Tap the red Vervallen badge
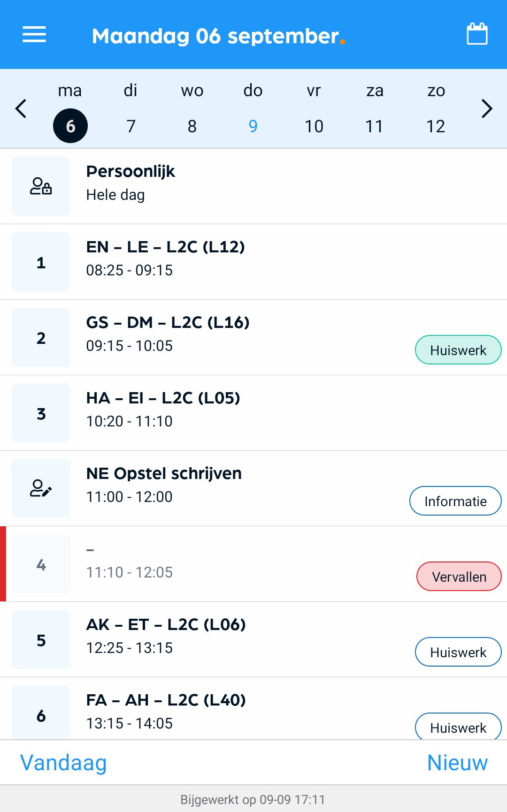The height and width of the screenshot is (812, 507). pos(459,577)
